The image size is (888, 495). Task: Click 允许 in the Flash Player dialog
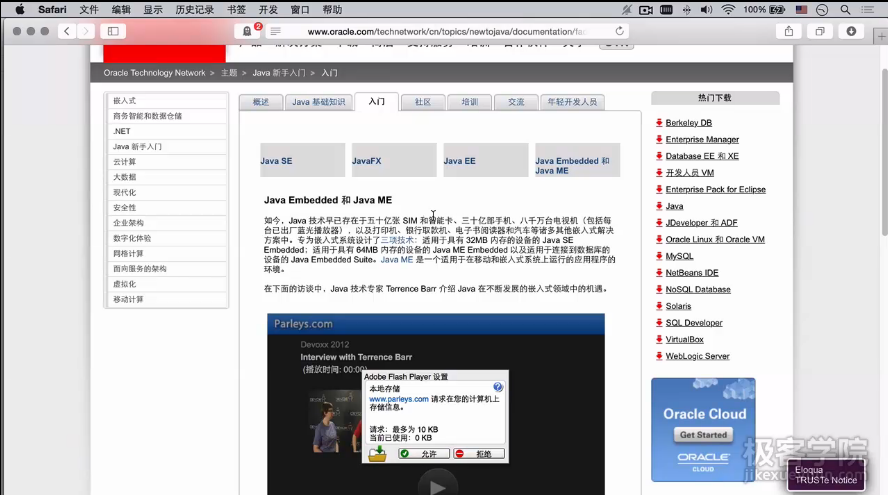[424, 454]
